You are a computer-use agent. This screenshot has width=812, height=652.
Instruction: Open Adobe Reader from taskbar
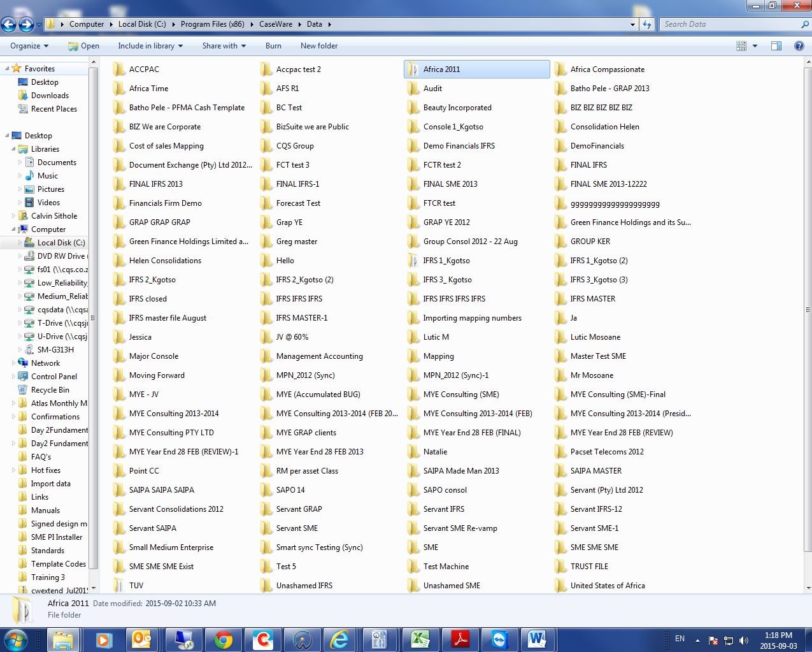[x=460, y=639]
